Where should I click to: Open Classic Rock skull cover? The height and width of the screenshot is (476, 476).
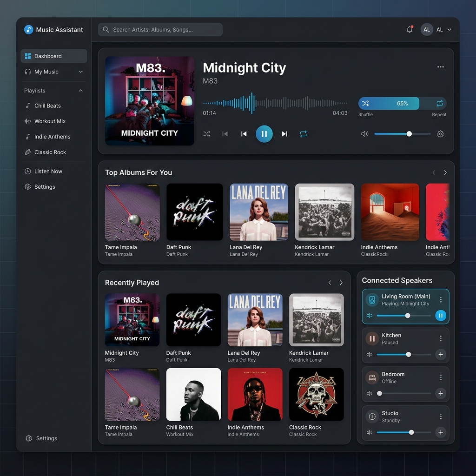(316, 394)
